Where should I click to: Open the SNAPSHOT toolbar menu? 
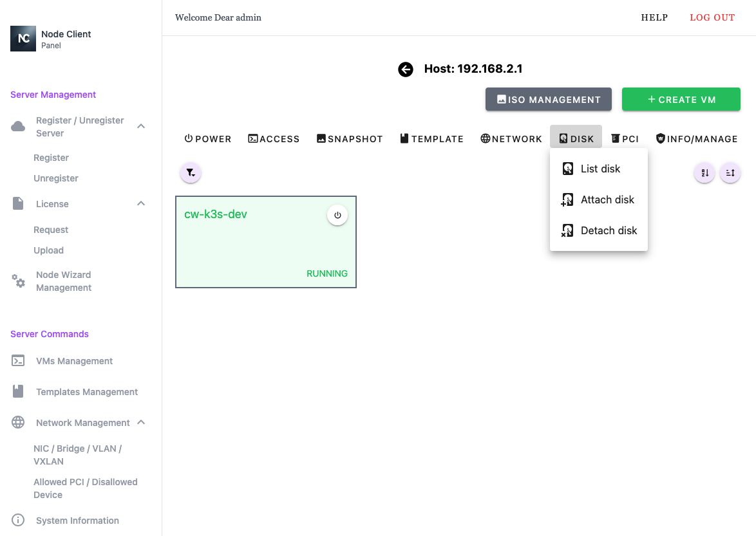click(350, 138)
